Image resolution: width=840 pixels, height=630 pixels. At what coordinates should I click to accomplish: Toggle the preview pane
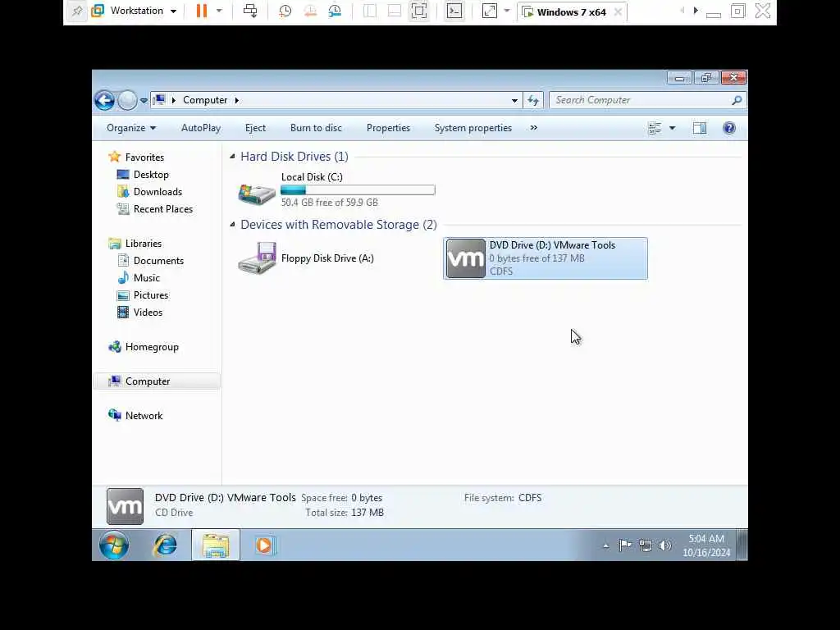coord(700,128)
